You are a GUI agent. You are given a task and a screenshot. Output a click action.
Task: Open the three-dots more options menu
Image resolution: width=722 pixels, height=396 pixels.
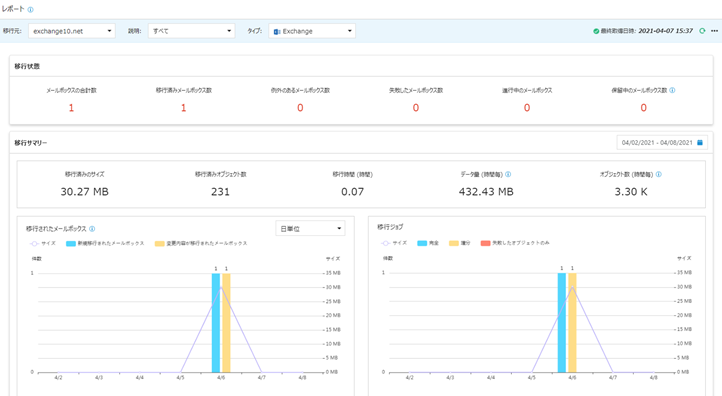click(714, 31)
